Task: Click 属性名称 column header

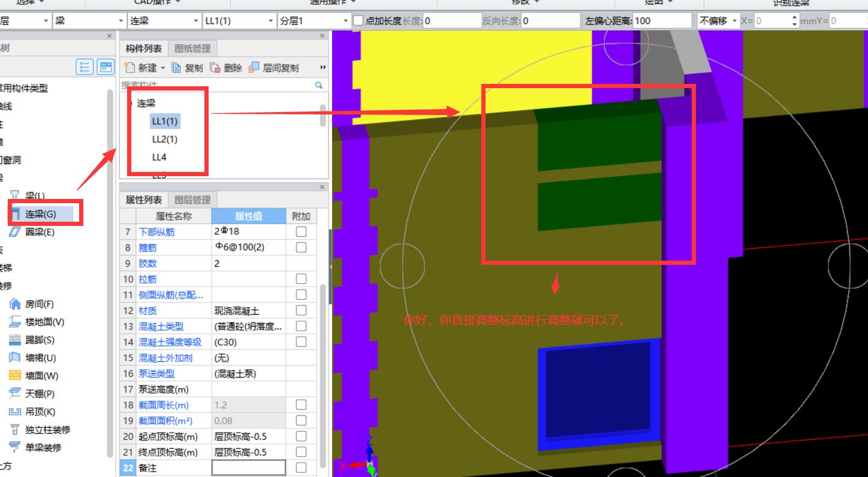Action: (174, 216)
